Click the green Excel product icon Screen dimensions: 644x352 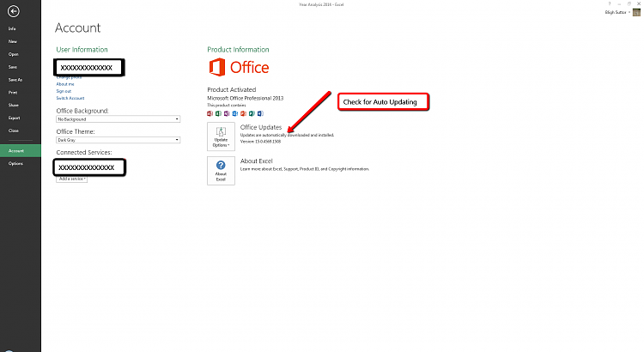pos(218,113)
